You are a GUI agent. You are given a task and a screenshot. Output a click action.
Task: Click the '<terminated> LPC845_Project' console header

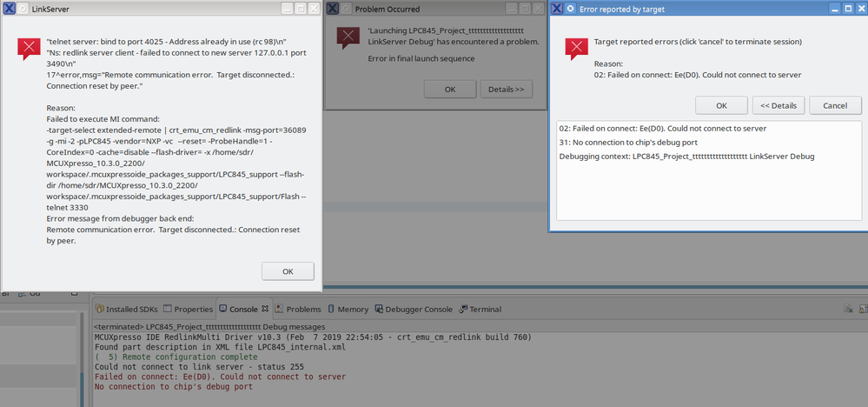(209, 327)
